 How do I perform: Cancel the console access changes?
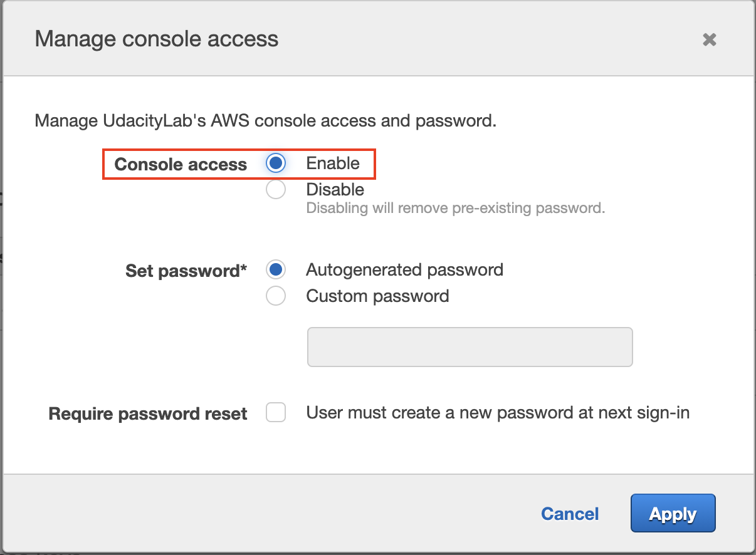tap(570, 514)
